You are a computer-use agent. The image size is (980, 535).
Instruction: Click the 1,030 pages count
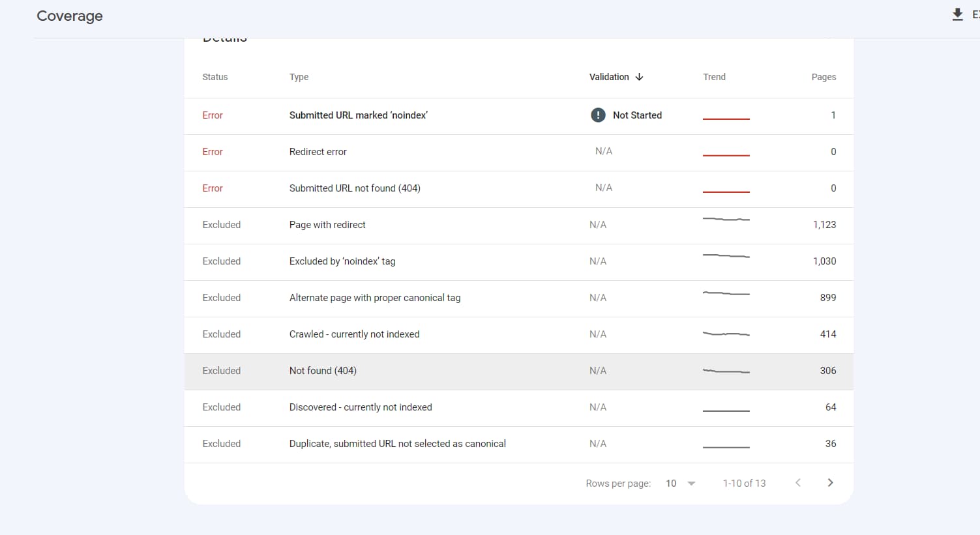(824, 261)
